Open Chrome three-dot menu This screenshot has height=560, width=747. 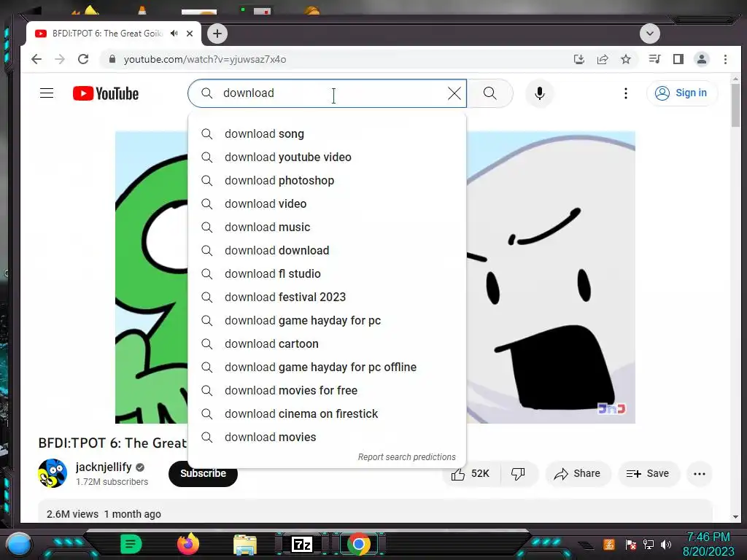pos(725,59)
